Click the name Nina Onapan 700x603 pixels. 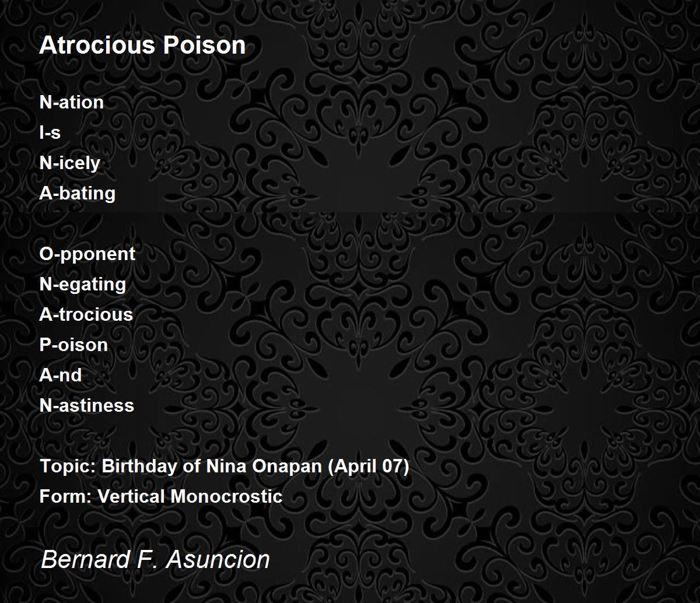(x=264, y=467)
